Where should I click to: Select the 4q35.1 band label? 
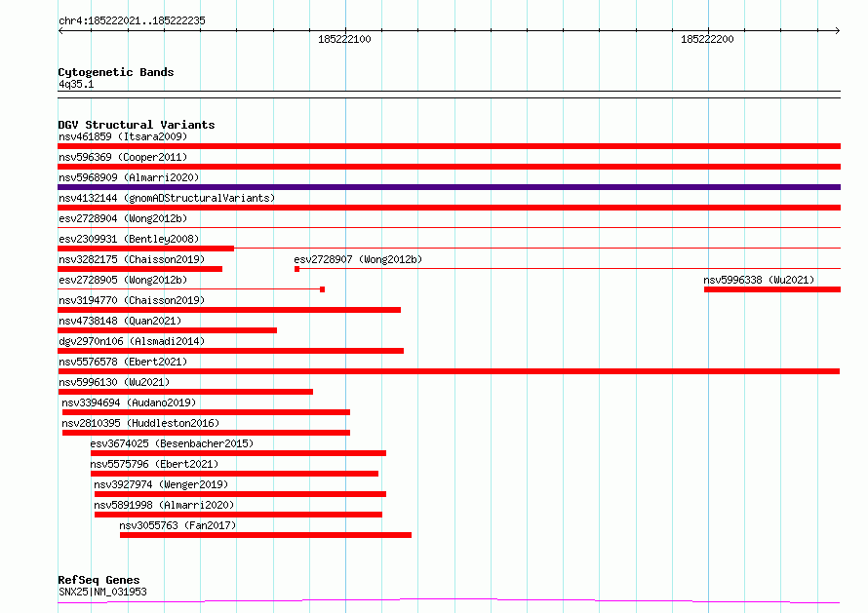coord(76,84)
